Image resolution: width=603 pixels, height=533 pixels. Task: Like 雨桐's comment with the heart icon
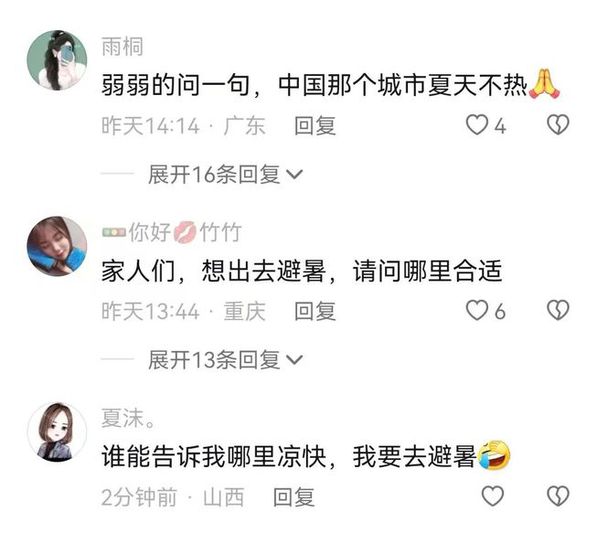[x=477, y=125]
